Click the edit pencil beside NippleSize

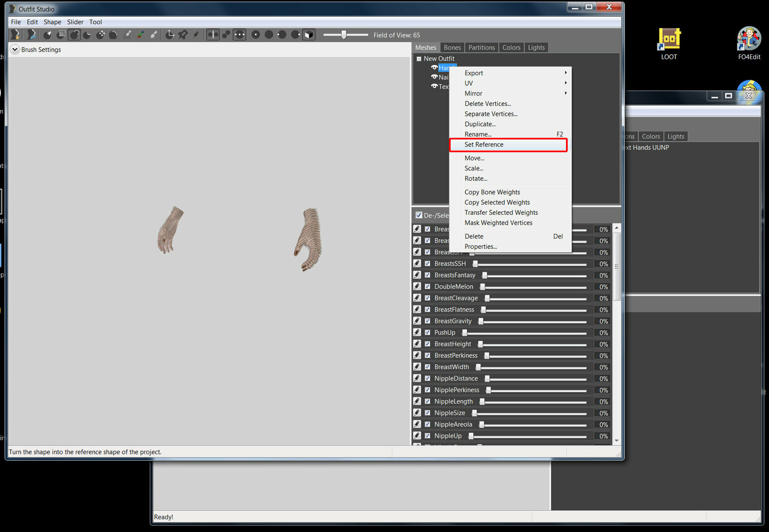(x=417, y=413)
